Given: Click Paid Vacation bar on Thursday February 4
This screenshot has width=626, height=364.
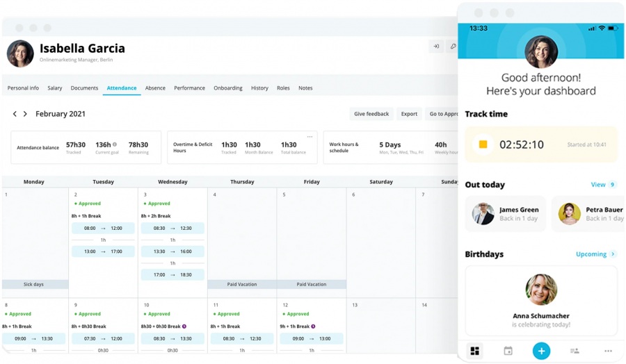Looking at the screenshot, I should coord(242,284).
